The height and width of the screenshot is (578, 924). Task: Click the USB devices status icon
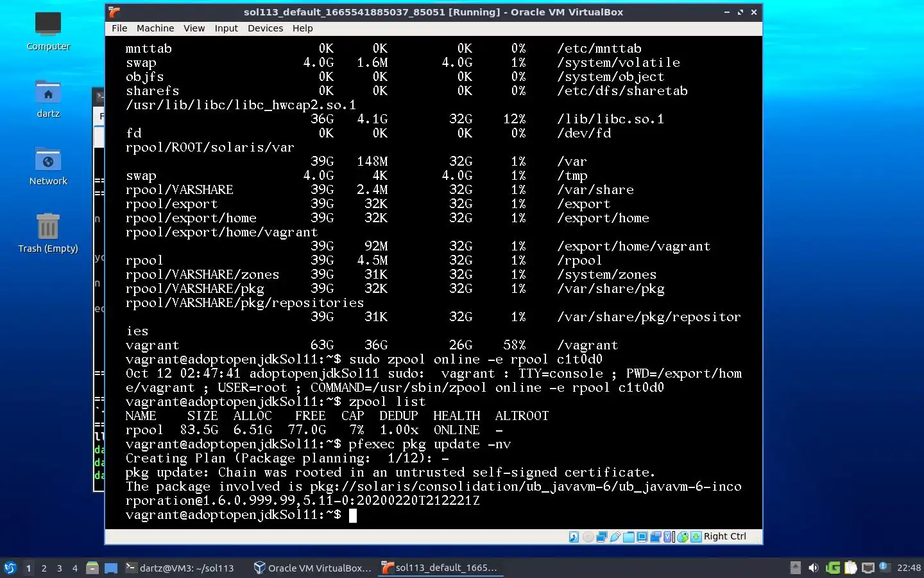click(615, 537)
